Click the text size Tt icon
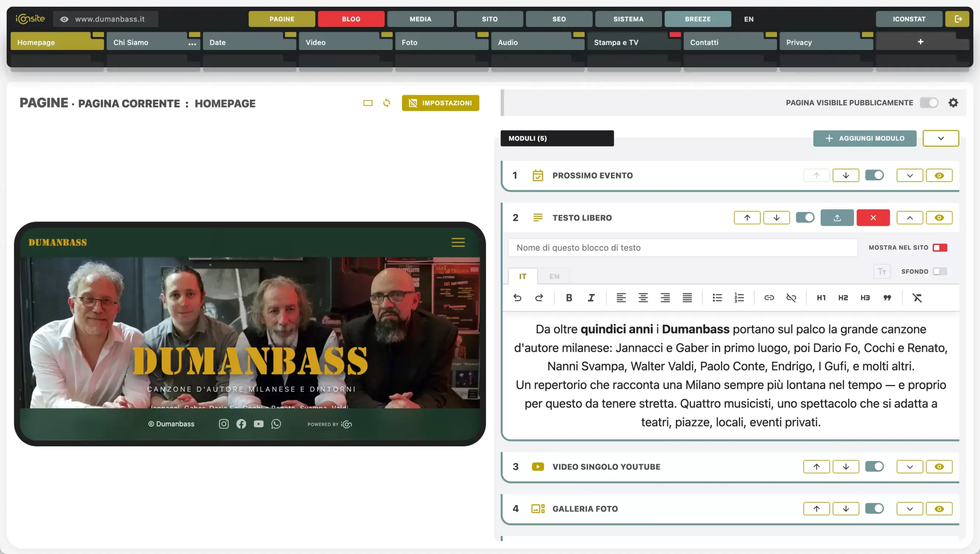Image resolution: width=980 pixels, height=554 pixels. 882,271
